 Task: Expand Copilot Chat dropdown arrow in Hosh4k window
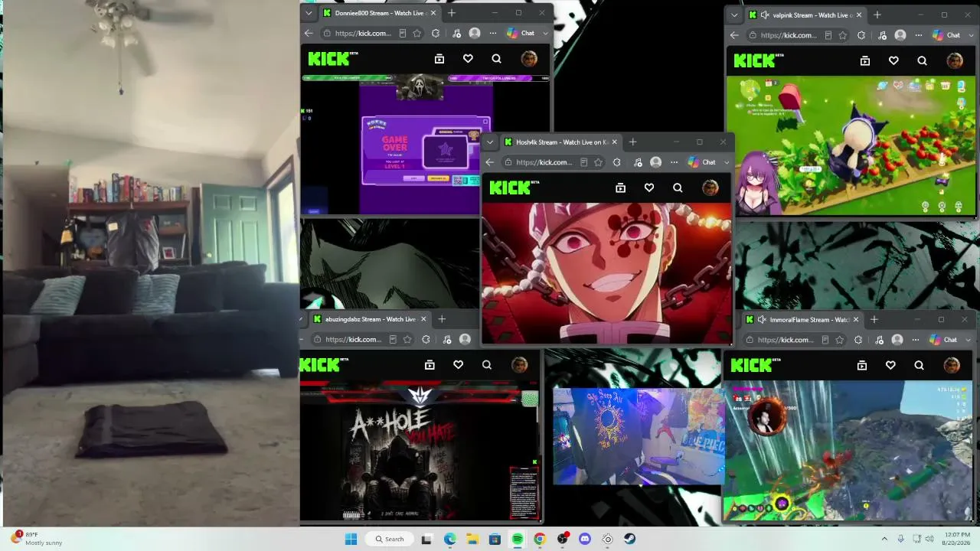(727, 162)
